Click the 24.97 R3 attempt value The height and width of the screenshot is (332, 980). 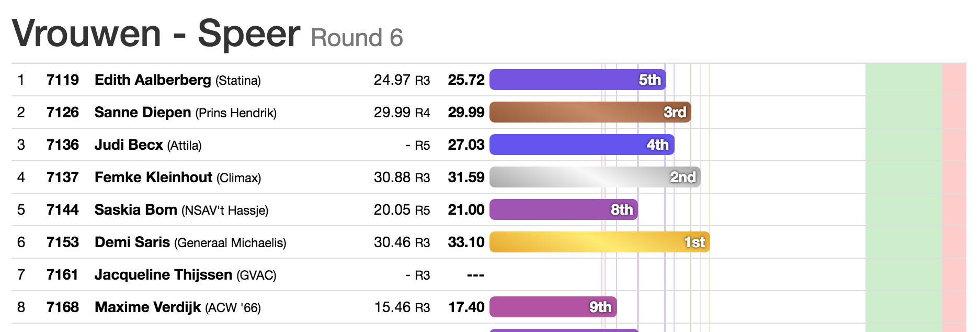[x=402, y=80]
